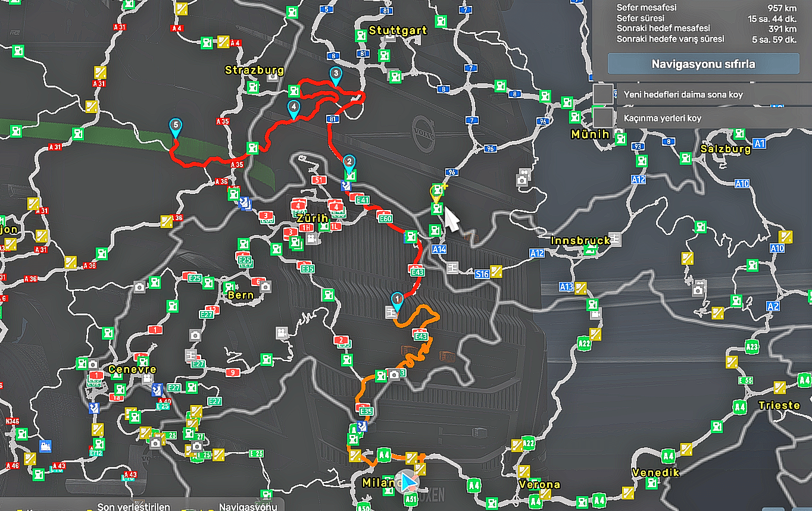Screen dimensions: 812x511
Task: Enable 'Yeni hedefleri daima sona koy' checkbox
Action: pos(604,94)
